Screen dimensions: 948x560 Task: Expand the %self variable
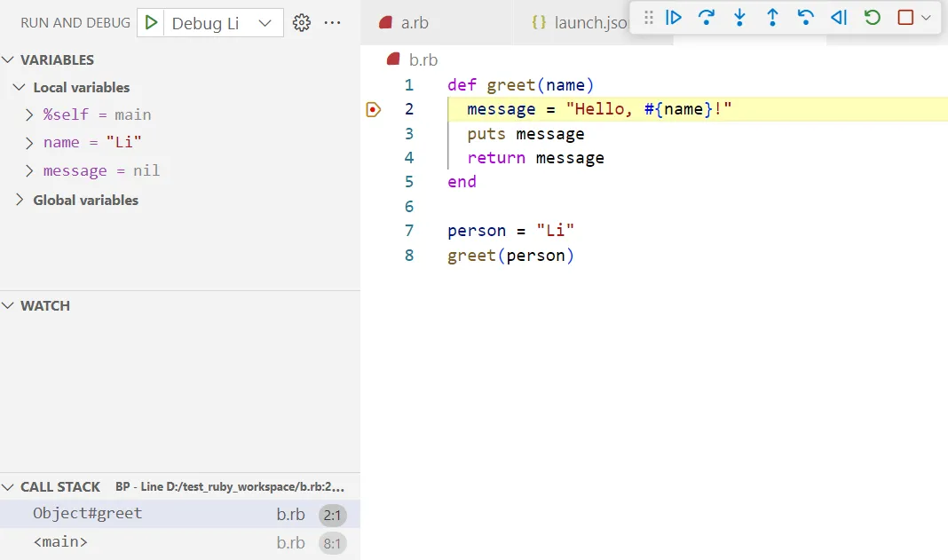[27, 114]
